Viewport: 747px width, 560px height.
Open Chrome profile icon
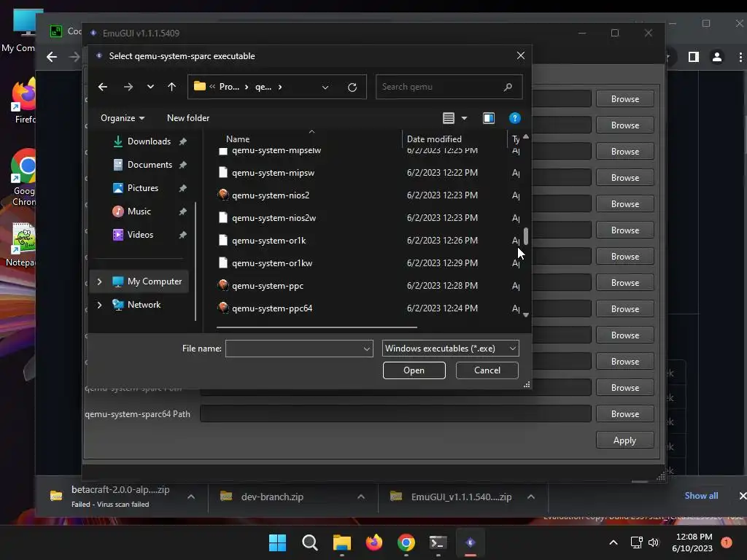tap(716, 57)
